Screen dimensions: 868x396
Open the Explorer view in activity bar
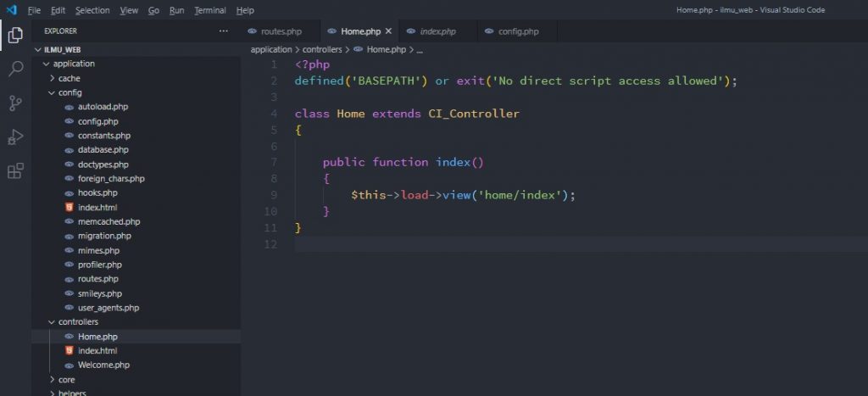pos(14,35)
